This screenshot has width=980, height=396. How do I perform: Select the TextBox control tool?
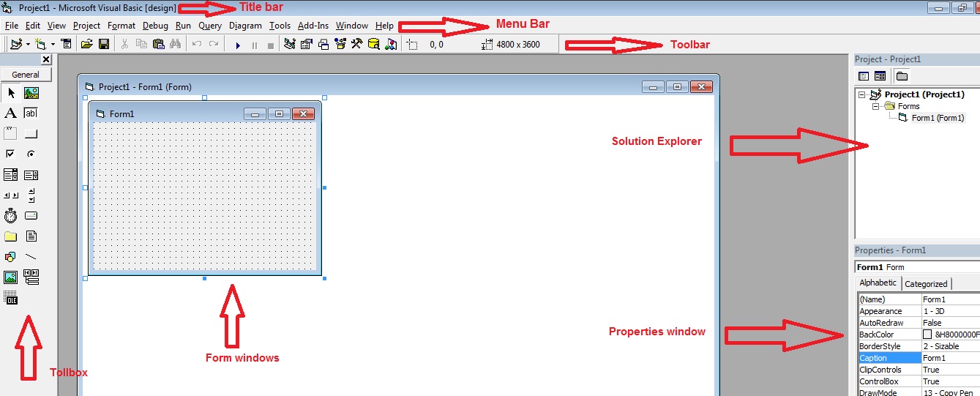click(x=31, y=113)
